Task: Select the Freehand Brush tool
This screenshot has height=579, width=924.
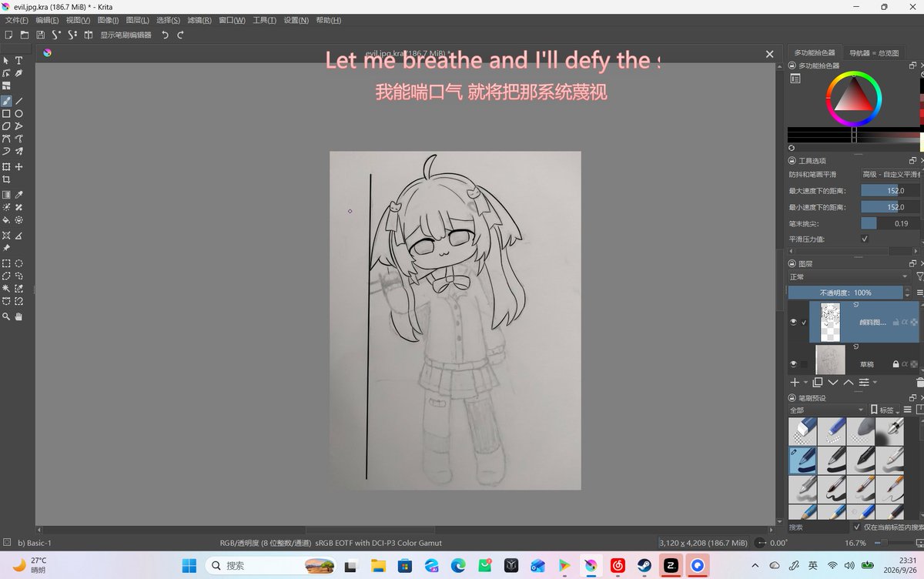Action: 6,101
